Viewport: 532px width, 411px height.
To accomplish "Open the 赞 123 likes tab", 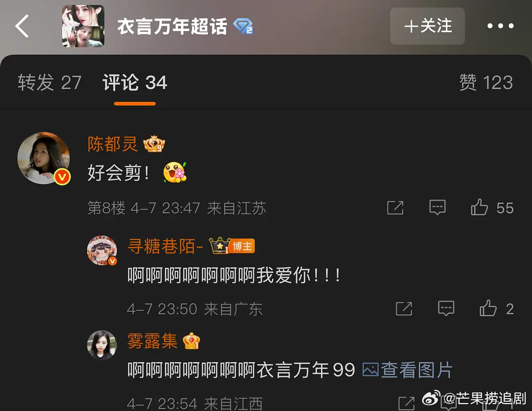I will pyautogui.click(x=486, y=82).
